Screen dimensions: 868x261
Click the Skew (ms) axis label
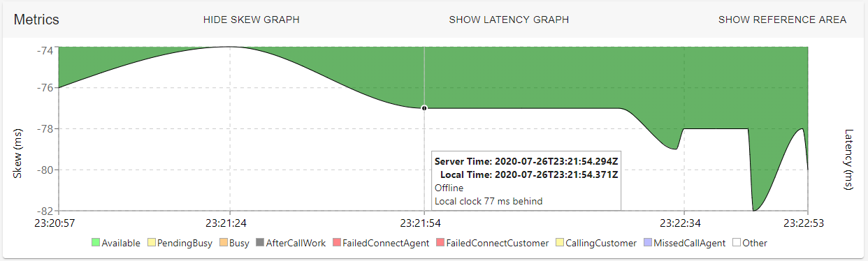pyautogui.click(x=18, y=154)
